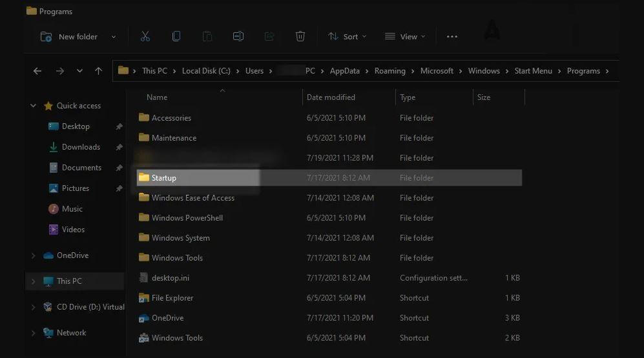Sort by Date modified column header
The height and width of the screenshot is (358, 644).
point(331,97)
